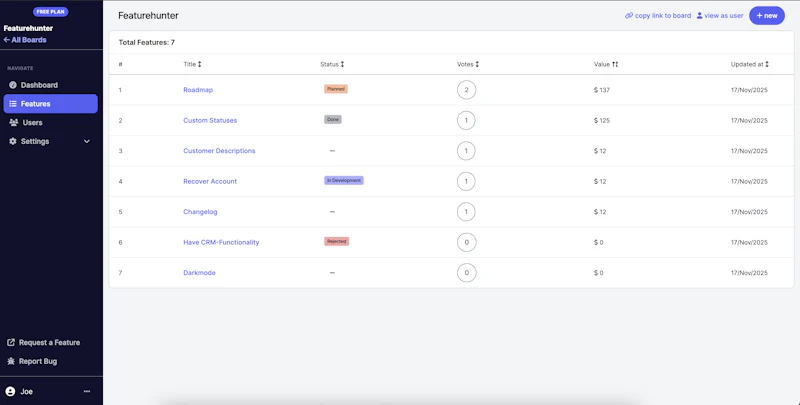Screen dimensions: 800x405
Task: Click the Planned status tag
Action: click(x=336, y=89)
